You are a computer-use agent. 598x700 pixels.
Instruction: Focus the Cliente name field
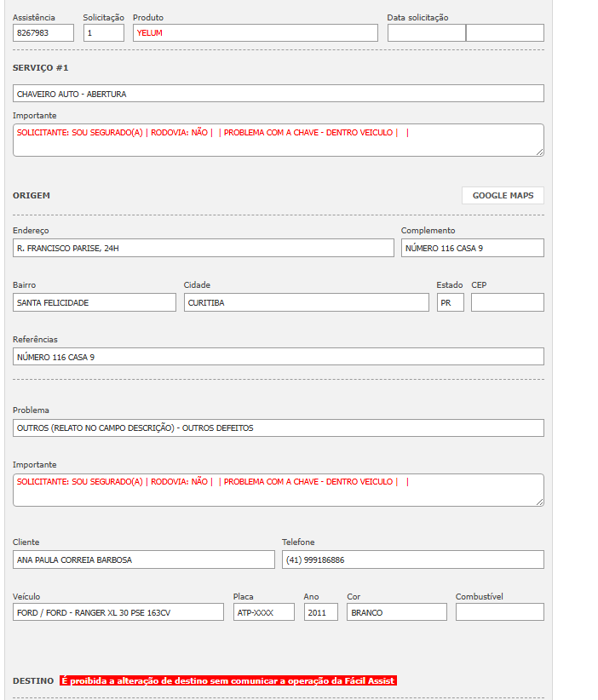click(143, 559)
